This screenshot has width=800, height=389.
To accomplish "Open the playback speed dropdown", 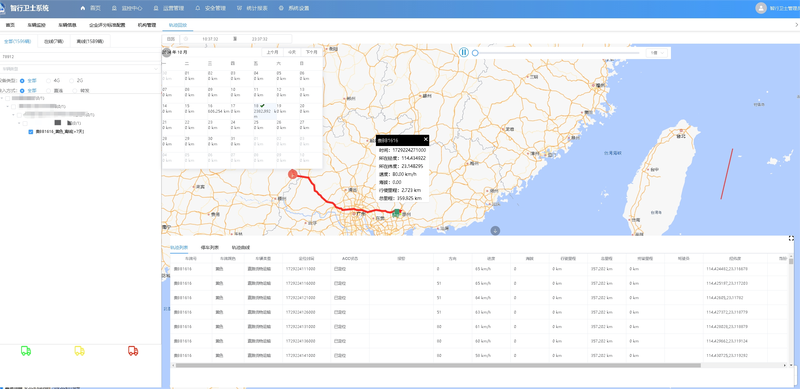I will tap(657, 53).
